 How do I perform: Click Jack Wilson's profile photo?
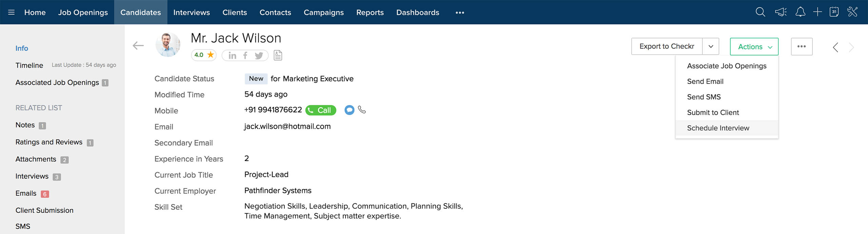pos(167,45)
